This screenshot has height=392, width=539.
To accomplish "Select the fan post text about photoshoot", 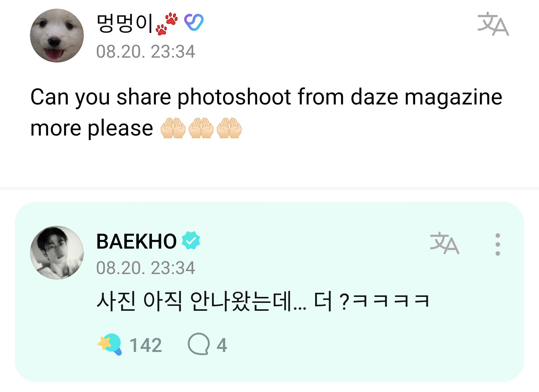I will click(266, 112).
